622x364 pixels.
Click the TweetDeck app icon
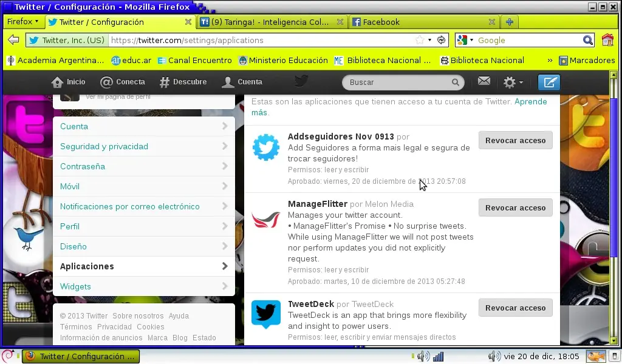tap(266, 314)
